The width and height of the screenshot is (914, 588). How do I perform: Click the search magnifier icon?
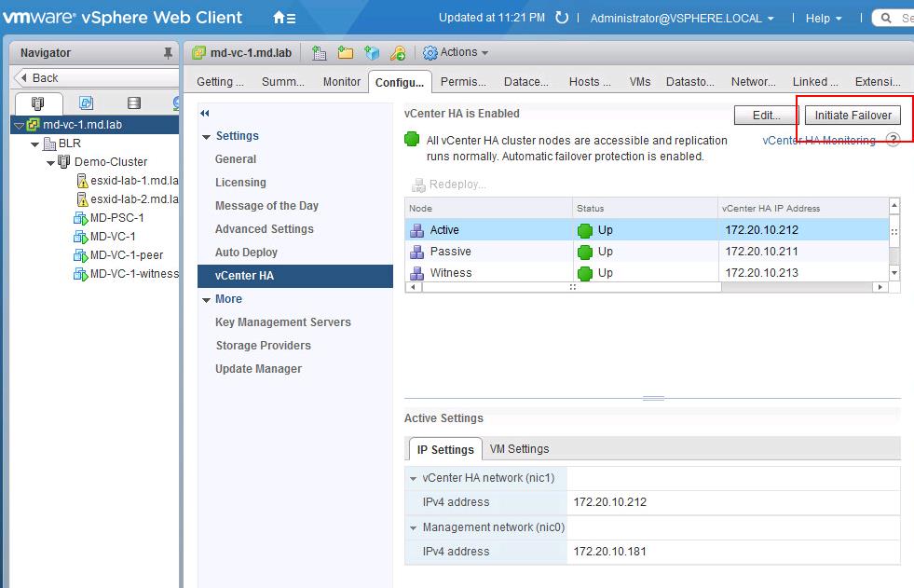[886, 18]
